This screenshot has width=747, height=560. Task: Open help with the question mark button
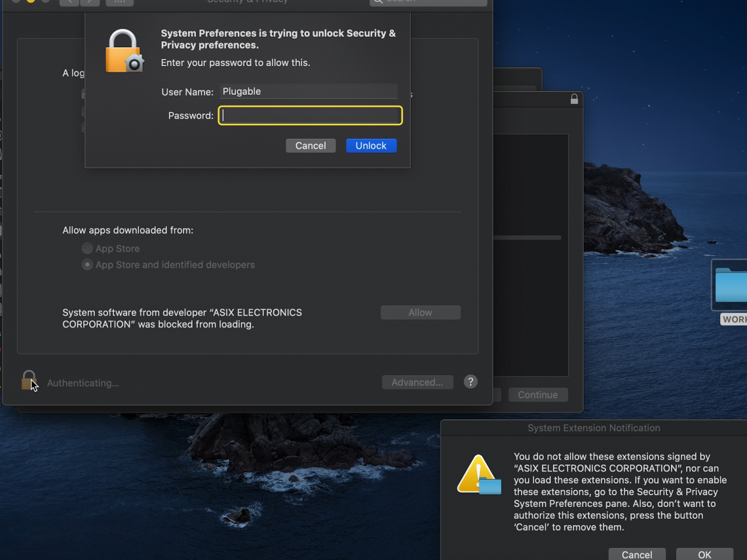tap(470, 382)
